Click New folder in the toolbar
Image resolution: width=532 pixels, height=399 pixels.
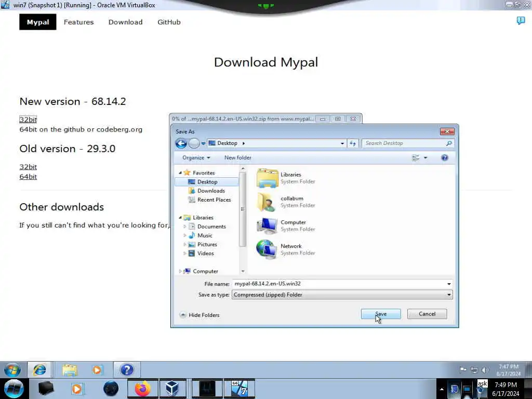238,158
